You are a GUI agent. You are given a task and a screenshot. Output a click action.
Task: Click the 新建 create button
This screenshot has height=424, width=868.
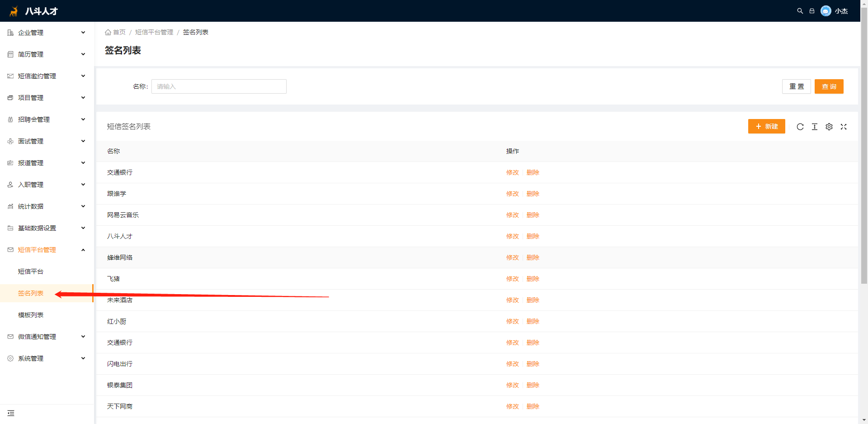tap(767, 126)
